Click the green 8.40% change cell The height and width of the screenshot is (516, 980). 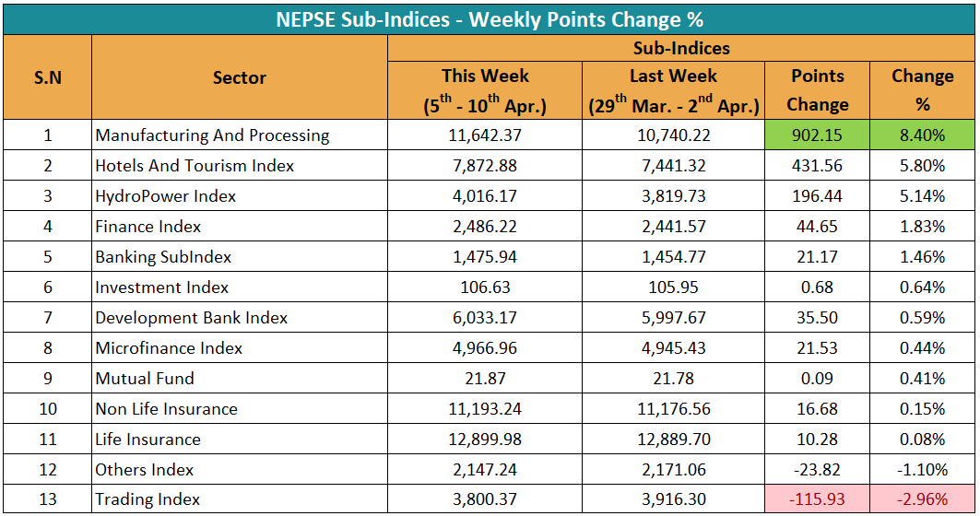pyautogui.click(x=922, y=135)
